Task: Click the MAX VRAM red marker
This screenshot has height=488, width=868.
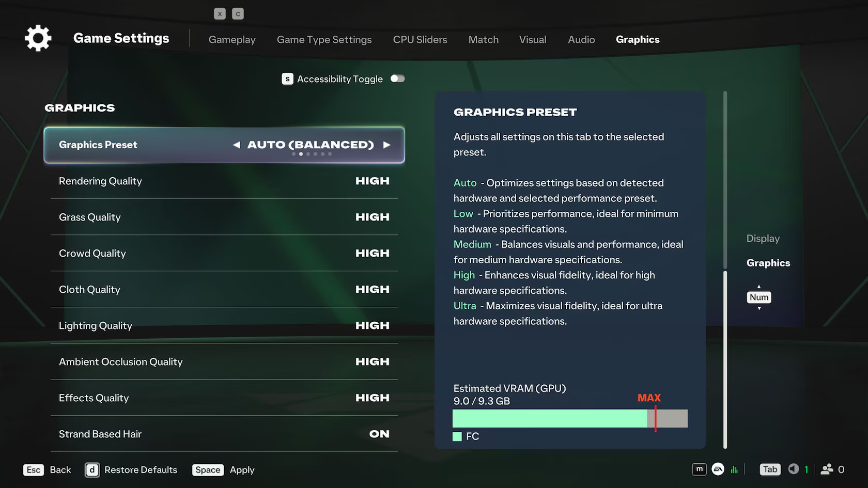Action: click(655, 418)
